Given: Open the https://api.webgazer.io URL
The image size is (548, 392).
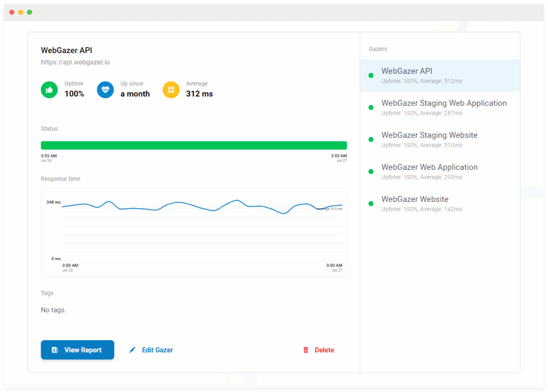Looking at the screenshot, I should point(75,62).
